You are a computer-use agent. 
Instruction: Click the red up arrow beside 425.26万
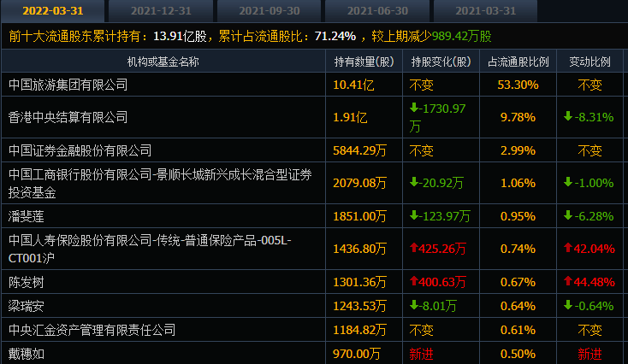coord(414,248)
